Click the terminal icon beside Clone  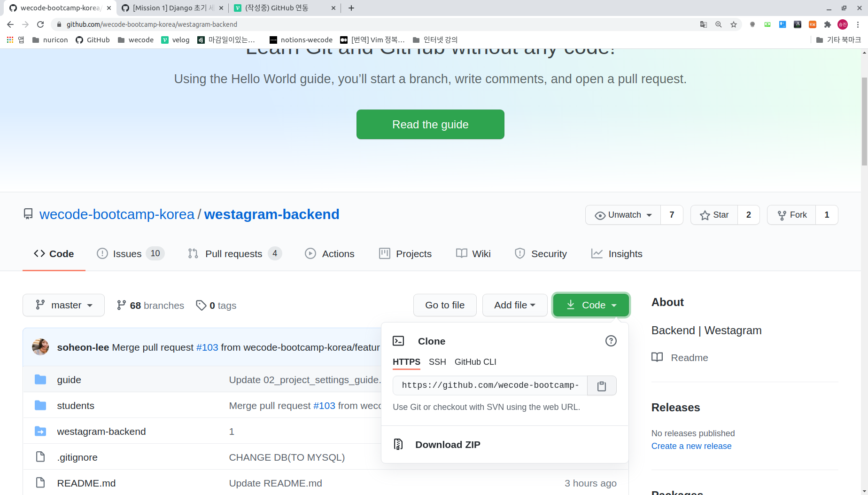point(398,341)
